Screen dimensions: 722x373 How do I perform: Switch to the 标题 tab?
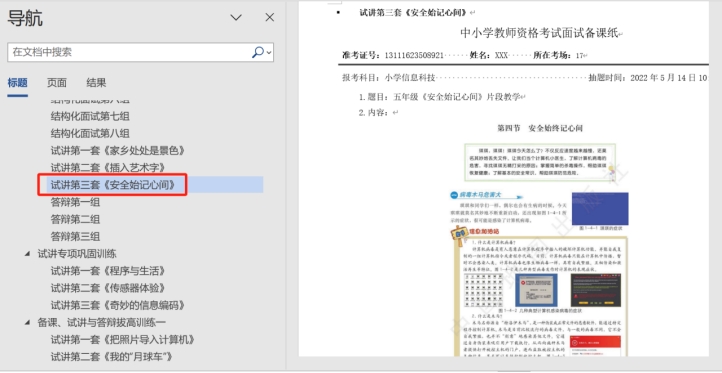(x=17, y=83)
